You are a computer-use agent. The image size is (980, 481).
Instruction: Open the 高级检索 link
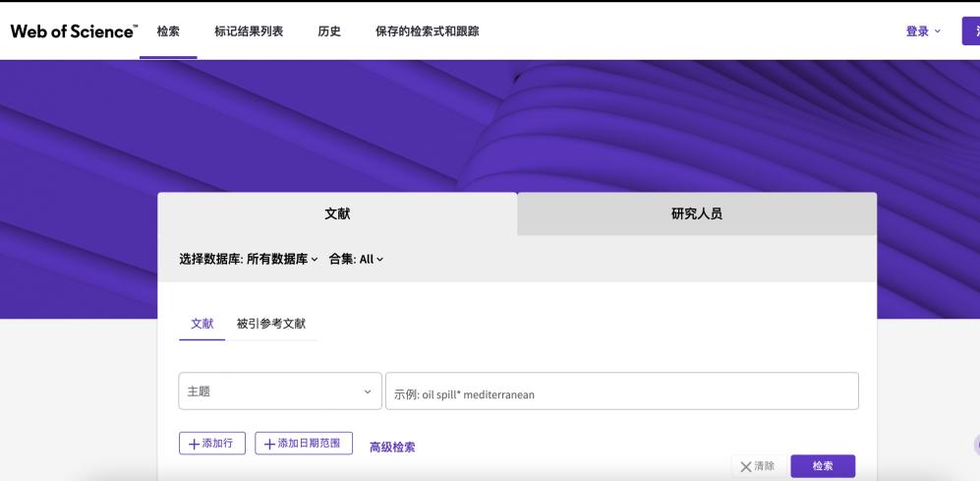392,448
